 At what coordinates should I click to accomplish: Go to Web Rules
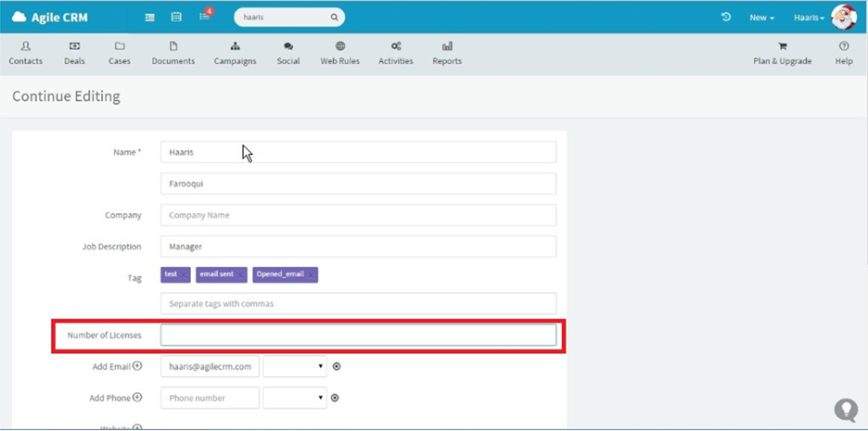(340, 54)
